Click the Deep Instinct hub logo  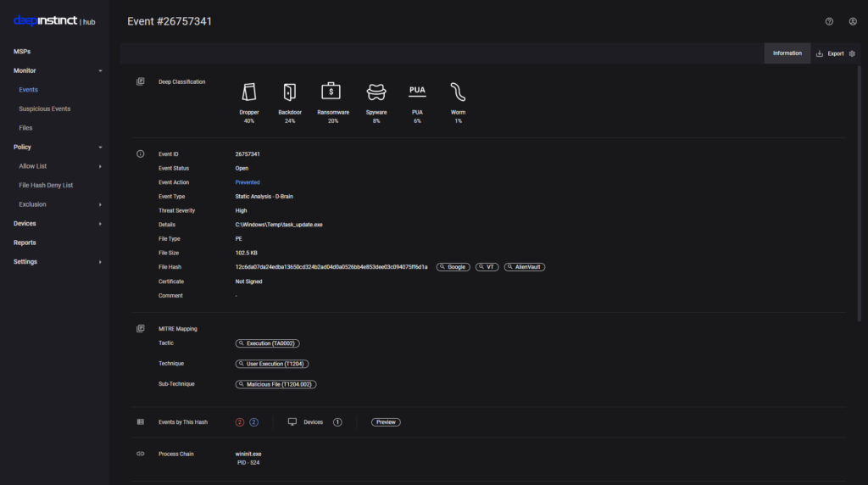point(54,21)
